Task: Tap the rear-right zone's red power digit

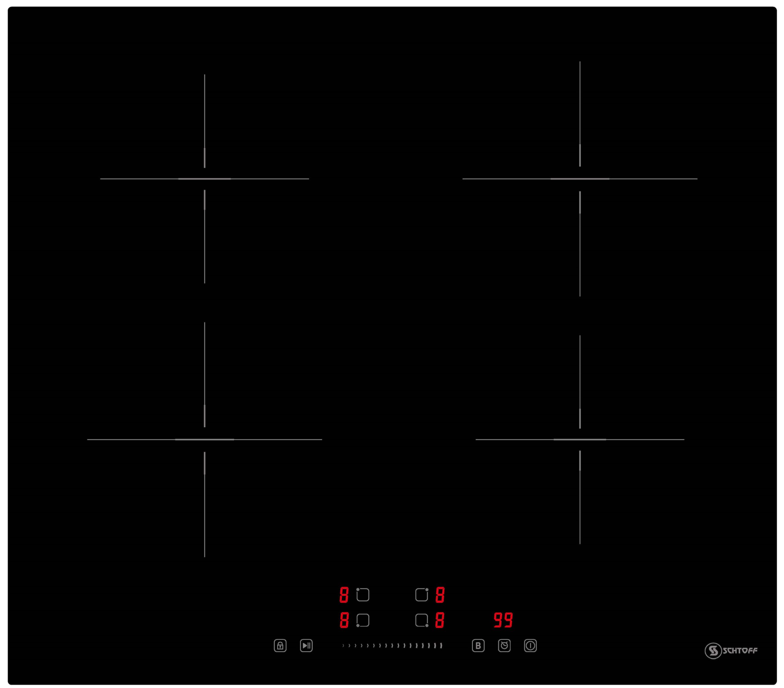Action: tap(440, 595)
